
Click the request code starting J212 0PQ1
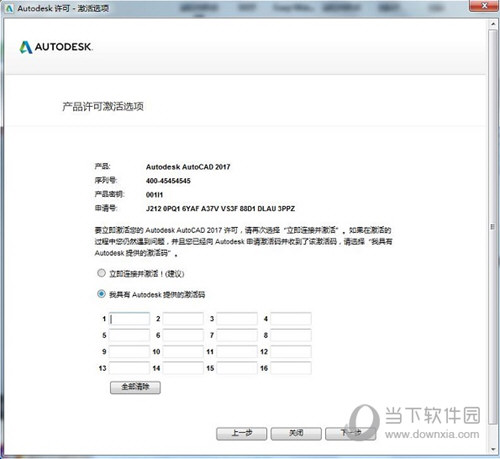[x=220, y=209]
